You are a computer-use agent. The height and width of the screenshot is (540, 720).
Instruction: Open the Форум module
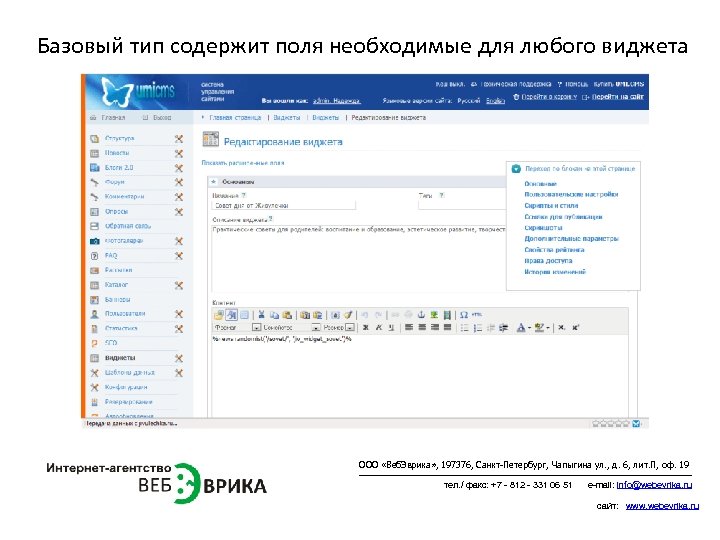114,182
